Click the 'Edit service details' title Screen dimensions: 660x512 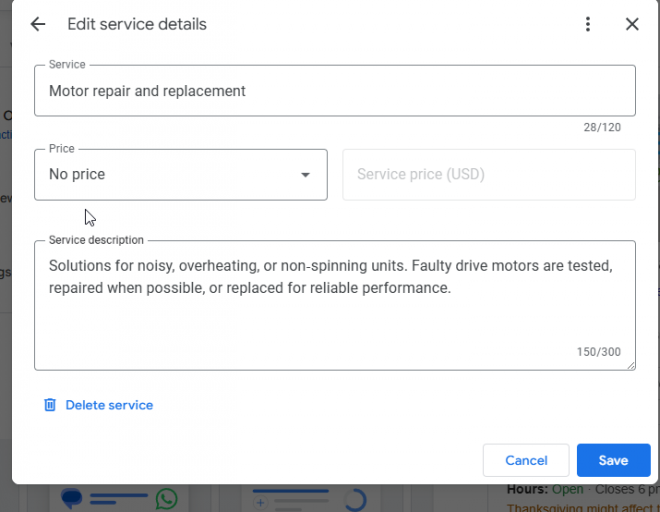tap(137, 24)
